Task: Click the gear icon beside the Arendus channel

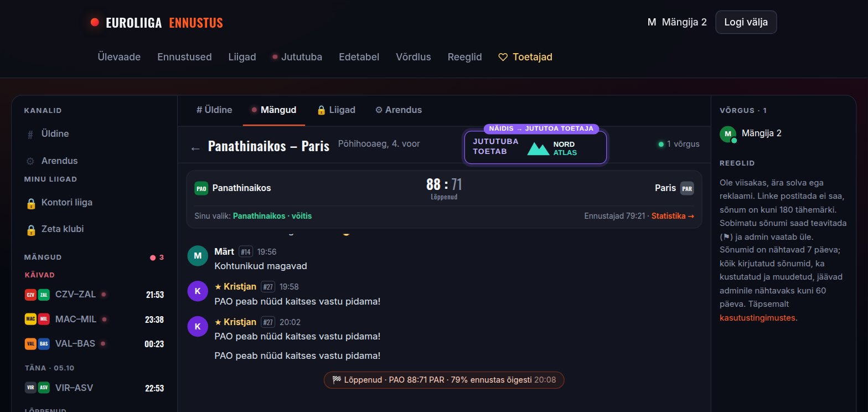Action: 30,161
